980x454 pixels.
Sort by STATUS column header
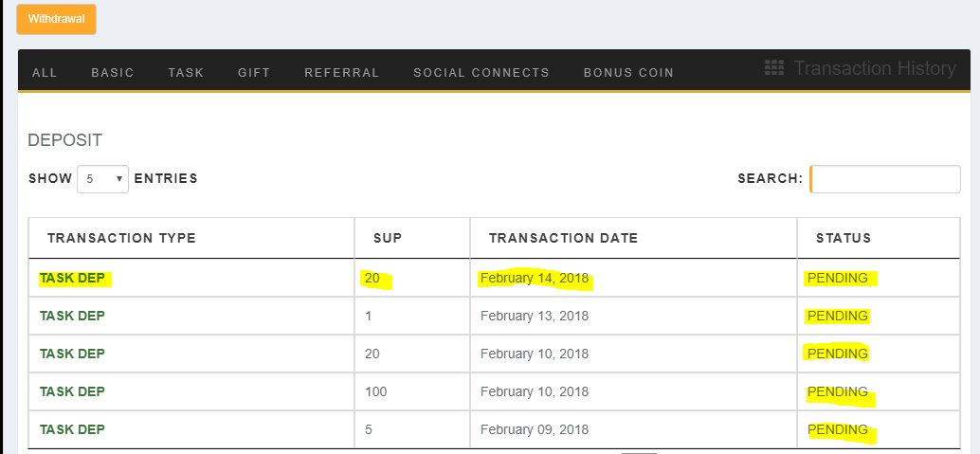[844, 238]
